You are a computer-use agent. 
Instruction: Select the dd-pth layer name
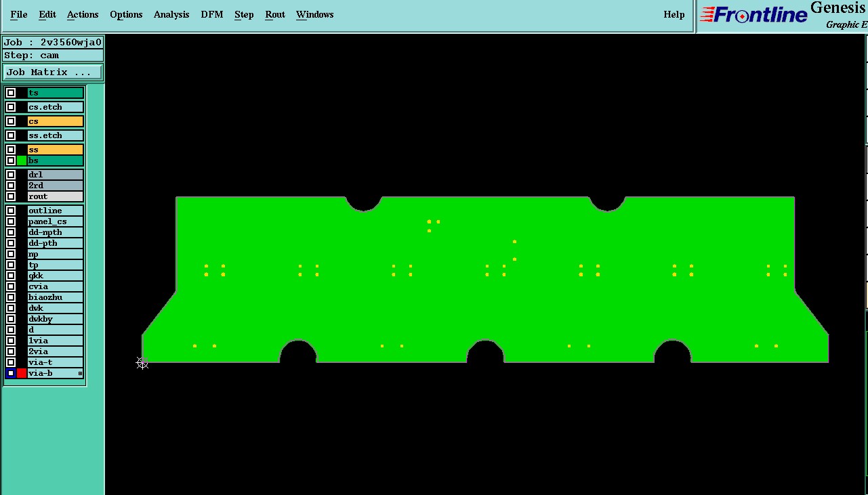click(56, 243)
